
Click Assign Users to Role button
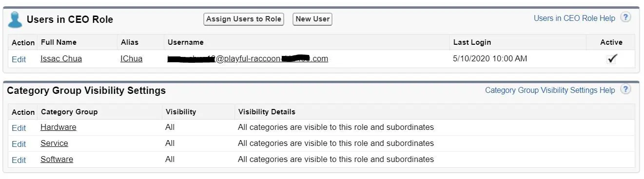(244, 19)
